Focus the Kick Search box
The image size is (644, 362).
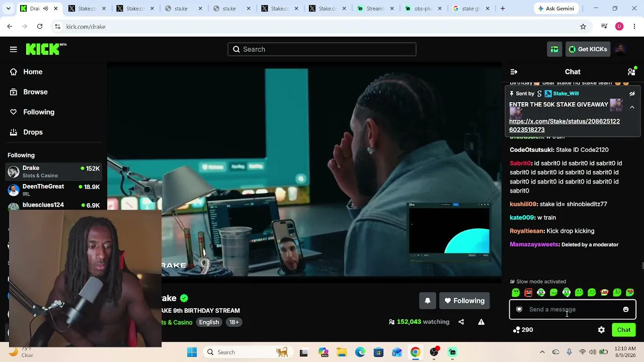[x=322, y=49]
